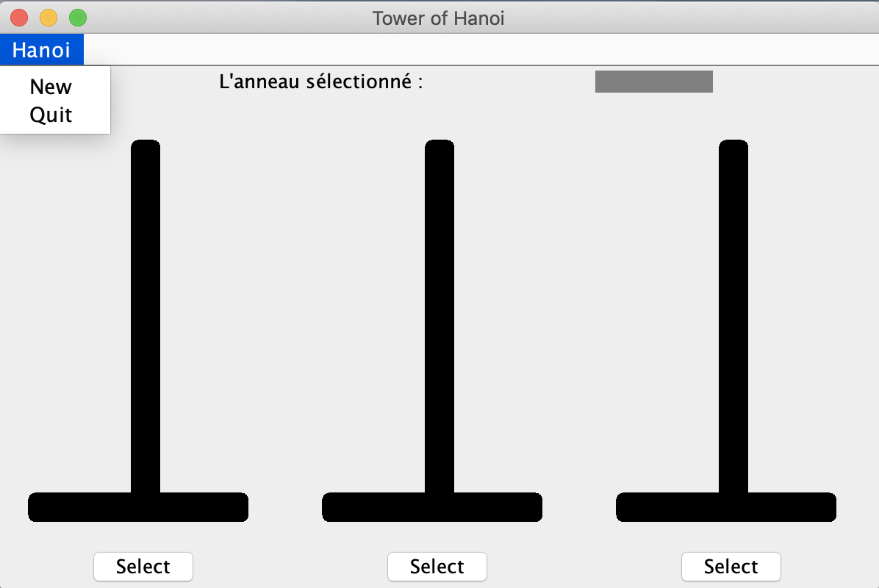Click the "Tower of Hanoi" title text
Image resolution: width=879 pixels, height=588 pixels.
438,18
